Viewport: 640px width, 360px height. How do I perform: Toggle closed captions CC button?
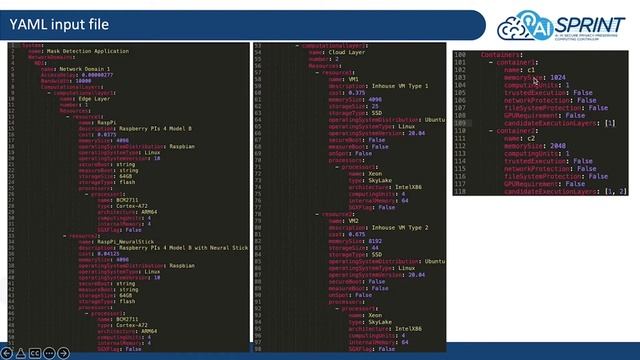35,353
